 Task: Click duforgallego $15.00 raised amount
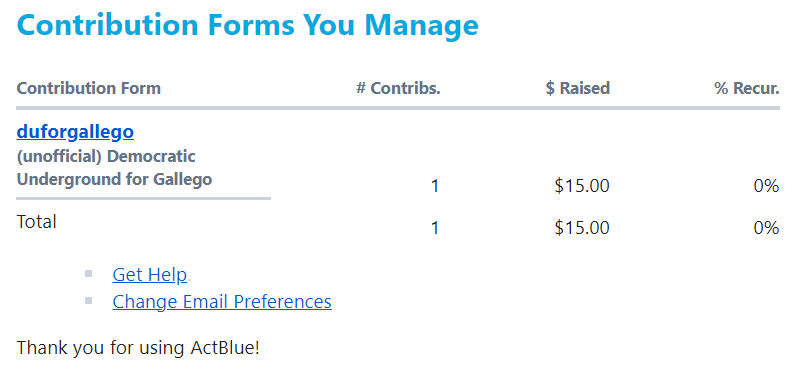coord(582,186)
